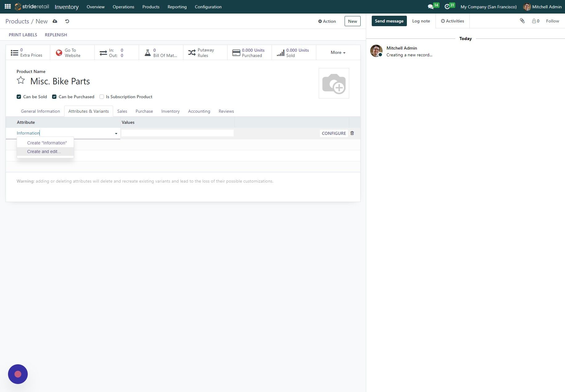Switch to Inventory tab
The width and height of the screenshot is (565, 392).
click(170, 111)
